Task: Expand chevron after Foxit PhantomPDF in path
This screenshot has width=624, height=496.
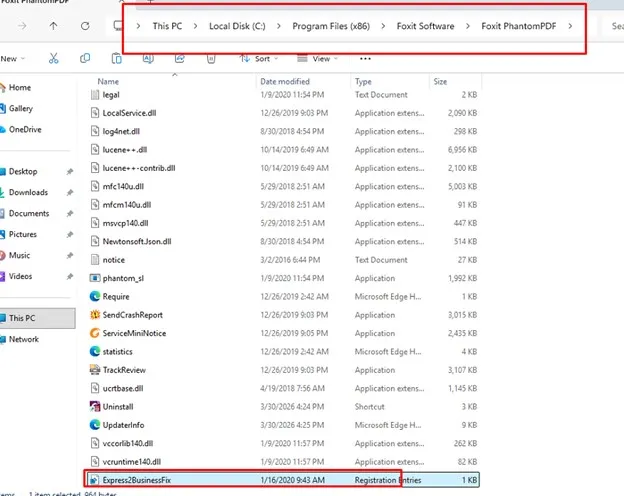Action: [x=570, y=25]
